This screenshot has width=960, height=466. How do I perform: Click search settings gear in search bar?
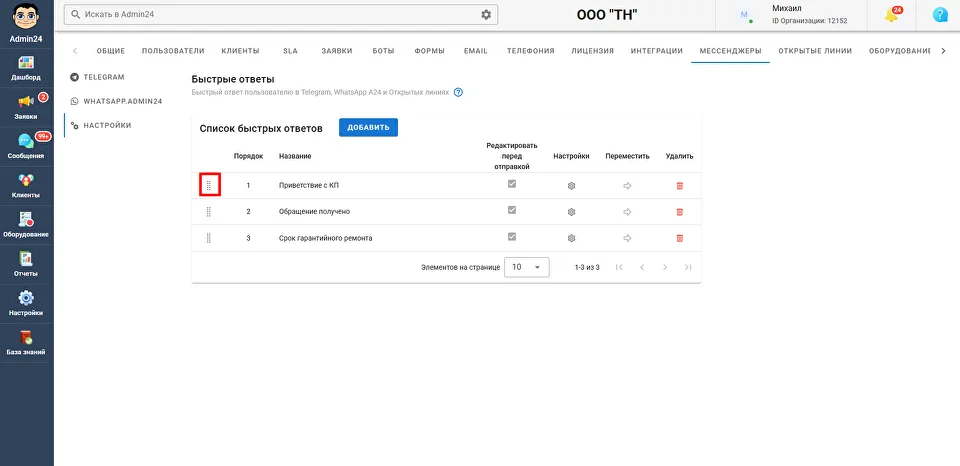[487, 15]
